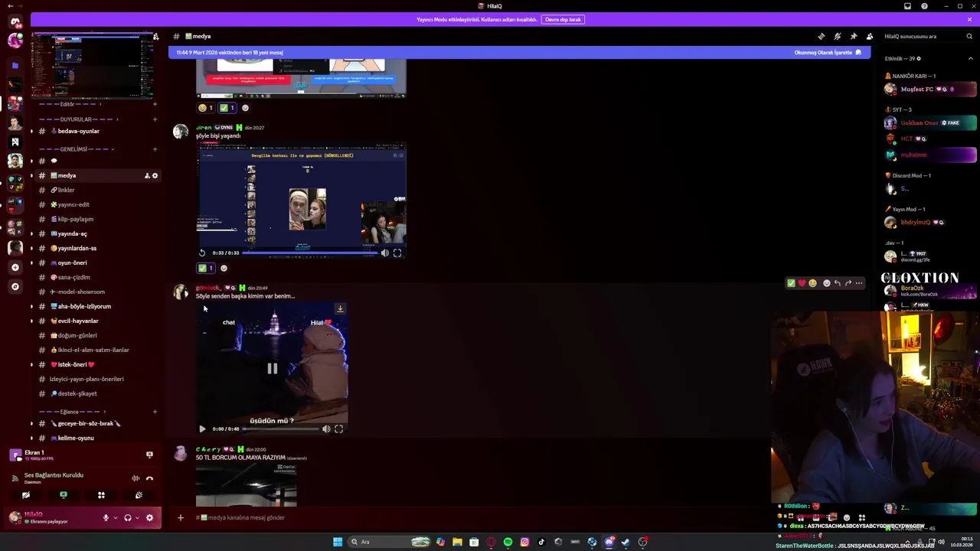
Task: Replay the 0:33 video
Action: [x=202, y=253]
